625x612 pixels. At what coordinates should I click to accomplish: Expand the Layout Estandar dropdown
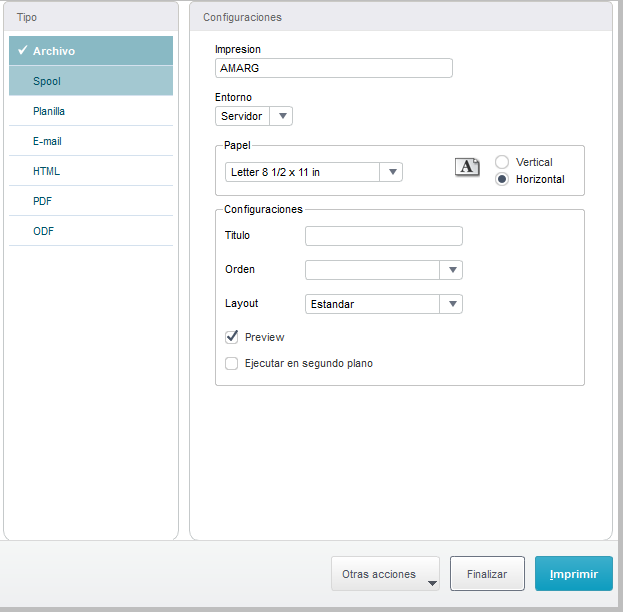(x=384, y=304)
